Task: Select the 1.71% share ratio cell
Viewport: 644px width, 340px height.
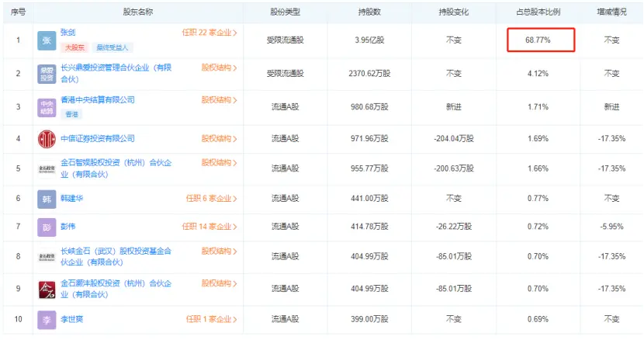Action: click(538, 107)
